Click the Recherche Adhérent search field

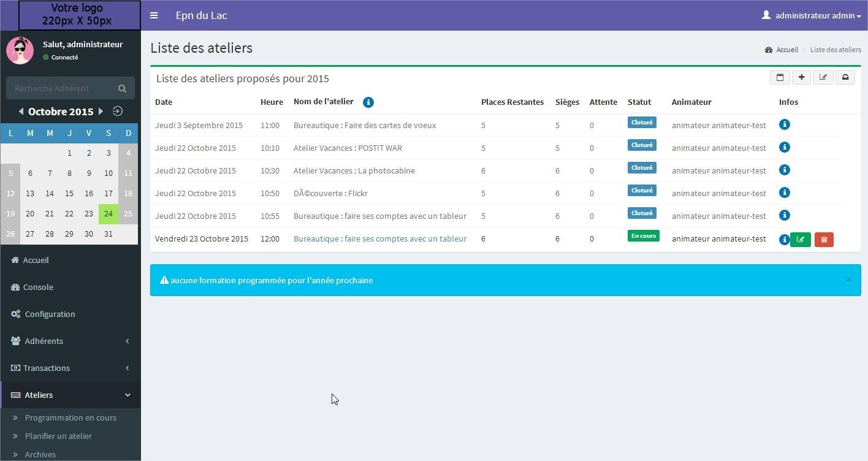coord(60,88)
